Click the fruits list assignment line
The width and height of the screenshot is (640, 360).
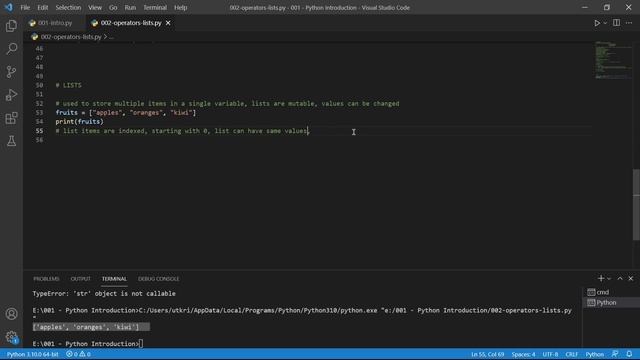[126, 113]
